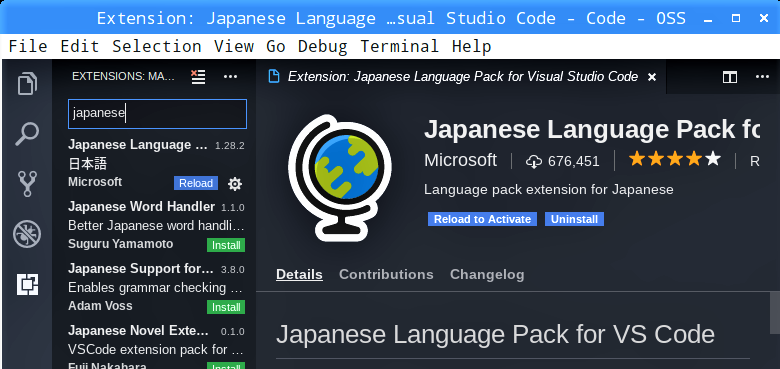Screen dimensions: 780x369
Task: Open the Extensions view in activity bar
Action: tap(27, 284)
